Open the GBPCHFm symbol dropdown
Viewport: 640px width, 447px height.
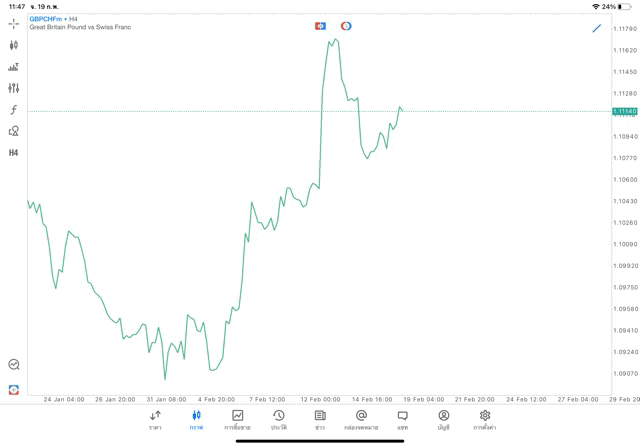point(46,19)
